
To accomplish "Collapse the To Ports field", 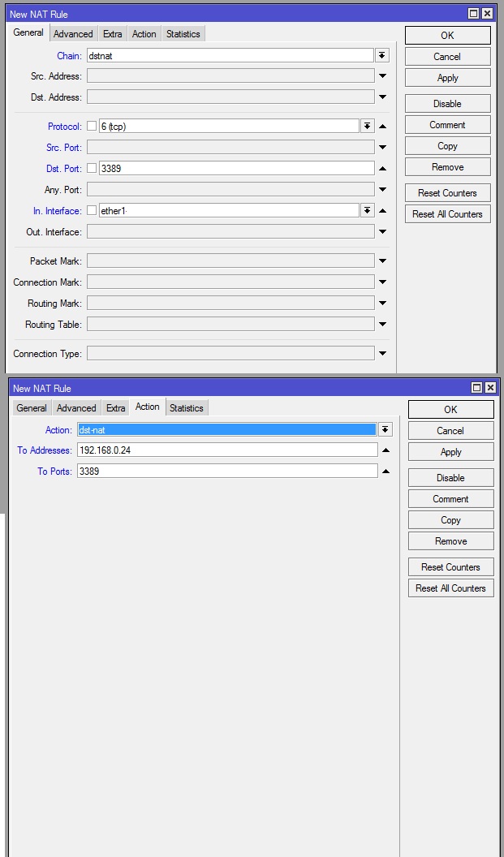I will click(386, 472).
